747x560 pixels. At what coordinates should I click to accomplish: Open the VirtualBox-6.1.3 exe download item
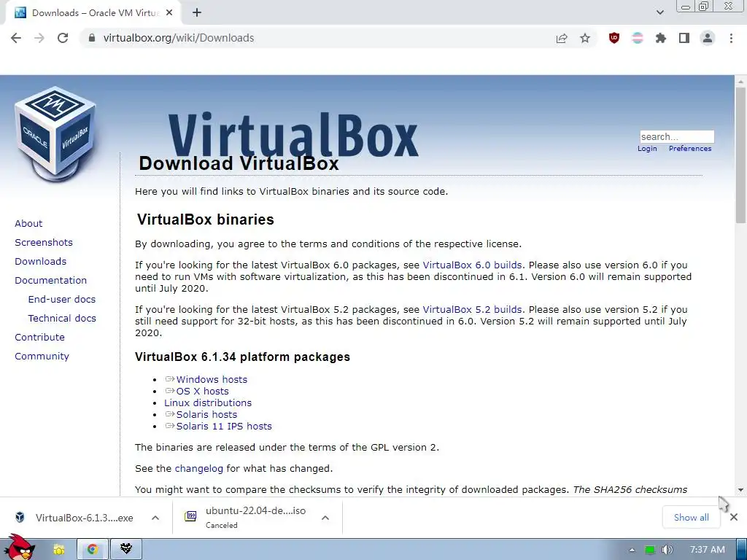(76, 518)
